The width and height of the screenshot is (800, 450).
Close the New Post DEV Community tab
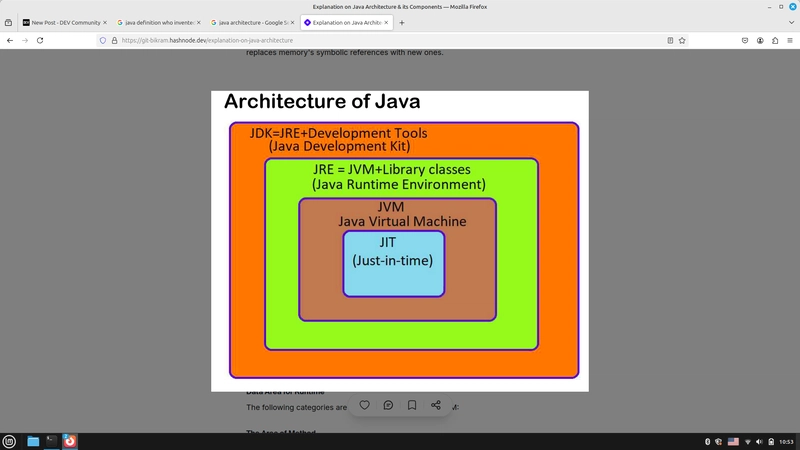(105, 22)
